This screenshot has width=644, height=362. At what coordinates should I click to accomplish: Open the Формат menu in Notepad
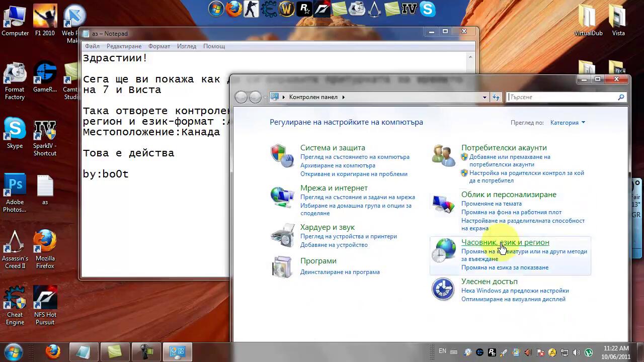pos(159,46)
